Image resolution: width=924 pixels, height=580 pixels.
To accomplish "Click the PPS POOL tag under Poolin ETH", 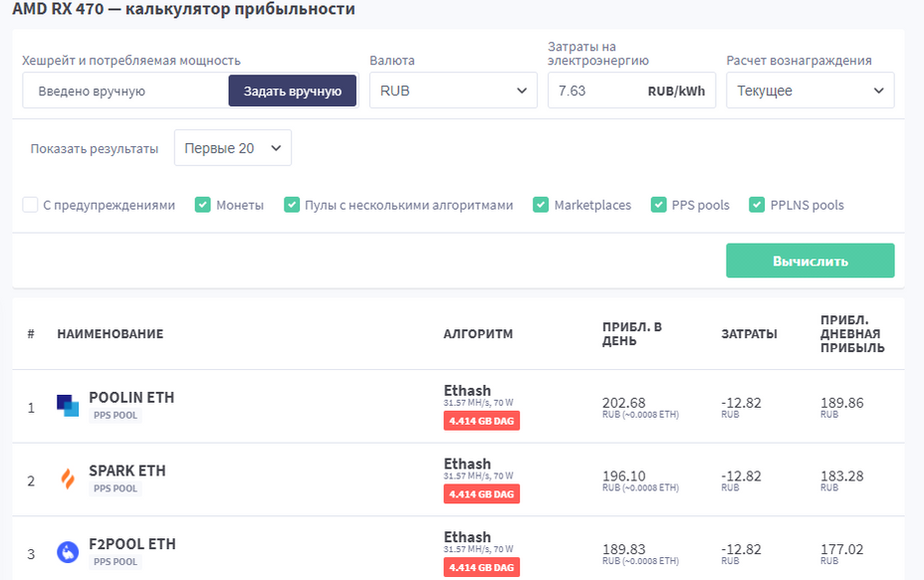I will (x=115, y=415).
